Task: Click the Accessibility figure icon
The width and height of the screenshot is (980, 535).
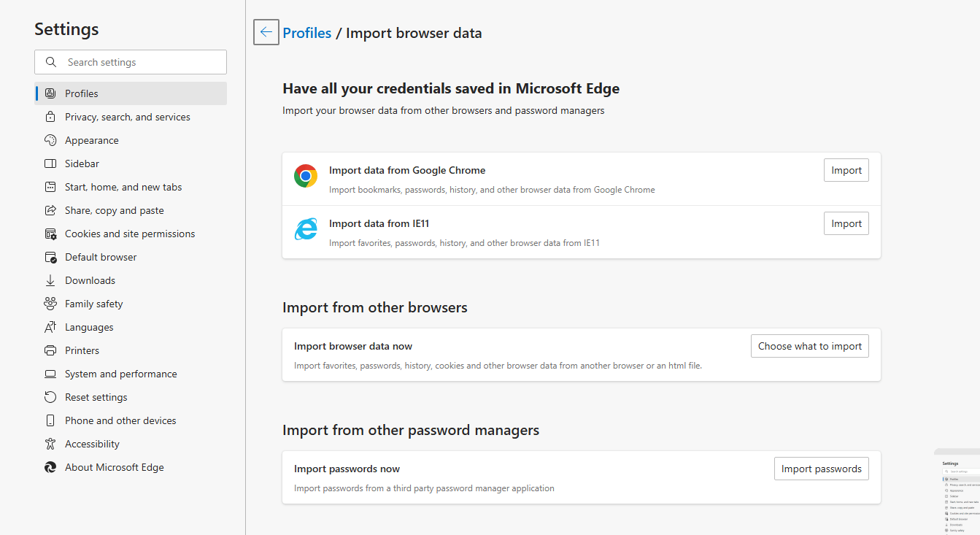Action: [x=50, y=444]
